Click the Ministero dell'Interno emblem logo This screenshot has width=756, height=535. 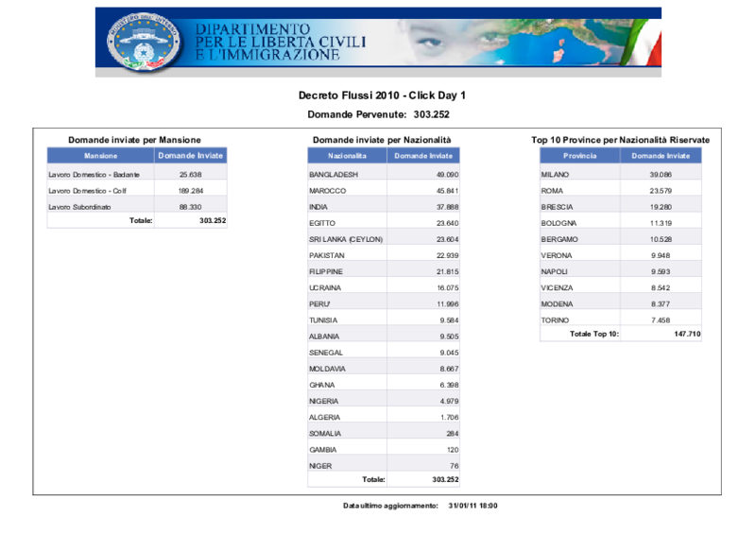(144, 42)
